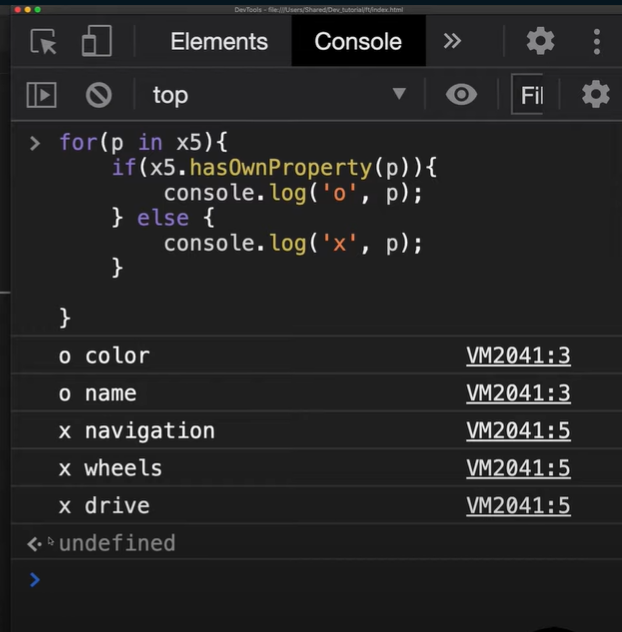Screen dimensions: 622x632
Task: Maximize DevTools with green button
Action: tap(37, 10)
